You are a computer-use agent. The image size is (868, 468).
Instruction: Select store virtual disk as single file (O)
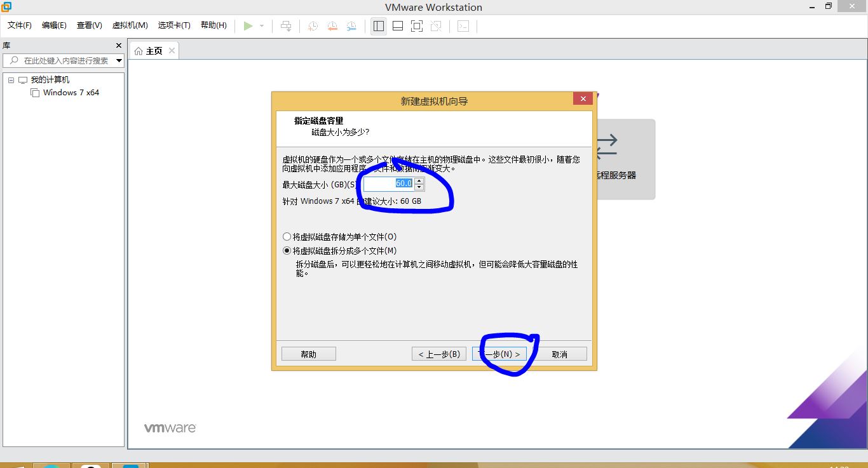click(x=287, y=237)
